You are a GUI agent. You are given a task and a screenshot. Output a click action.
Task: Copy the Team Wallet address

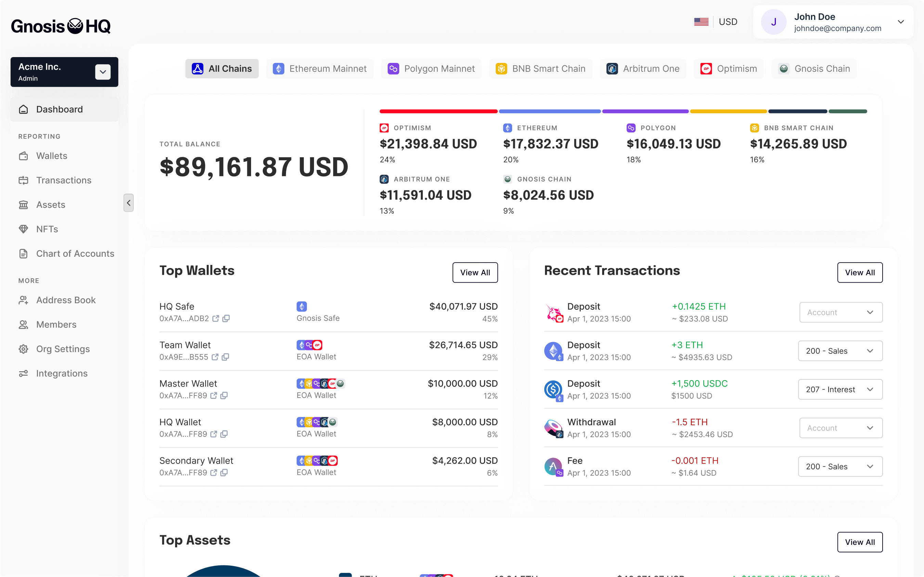[x=225, y=357]
